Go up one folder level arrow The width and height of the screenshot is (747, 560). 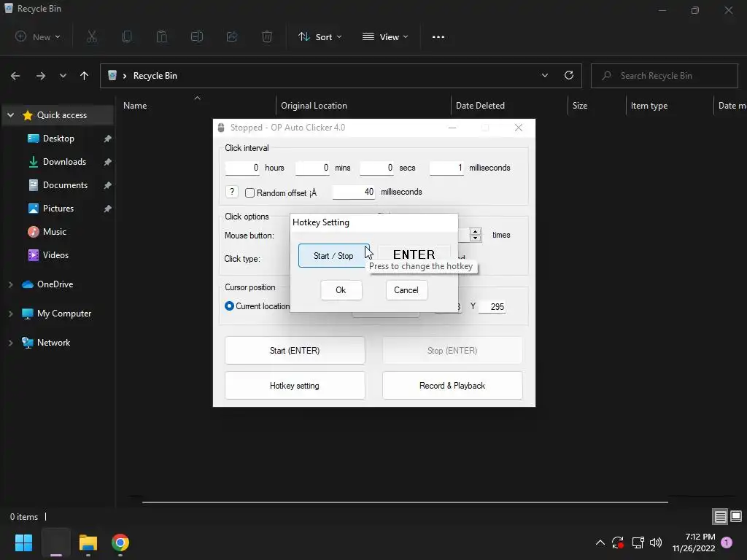point(85,76)
